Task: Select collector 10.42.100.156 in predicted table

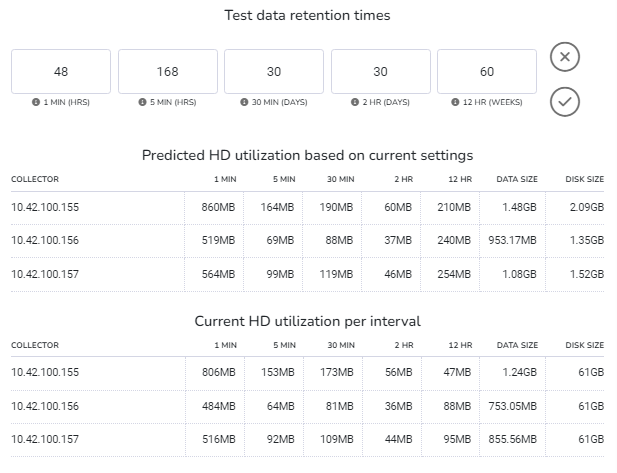Action: click(x=46, y=240)
